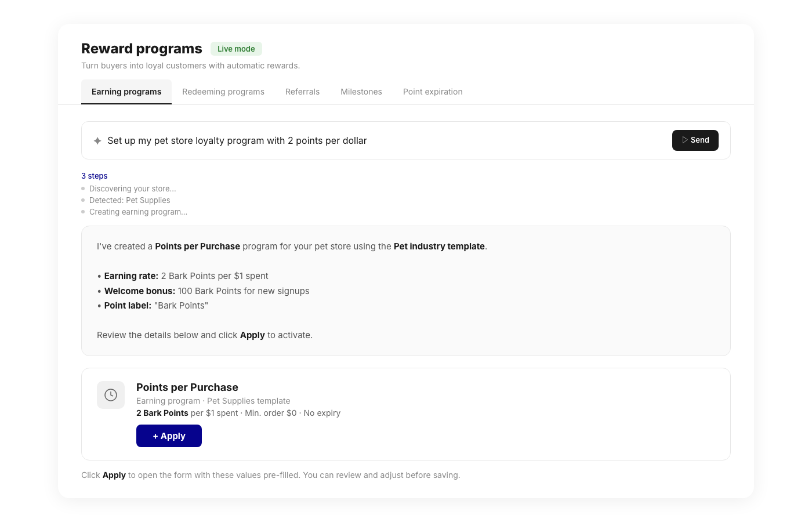Click the sparkle icon in the prompt bar
Image resolution: width=812 pixels, height=522 pixels.
[97, 140]
